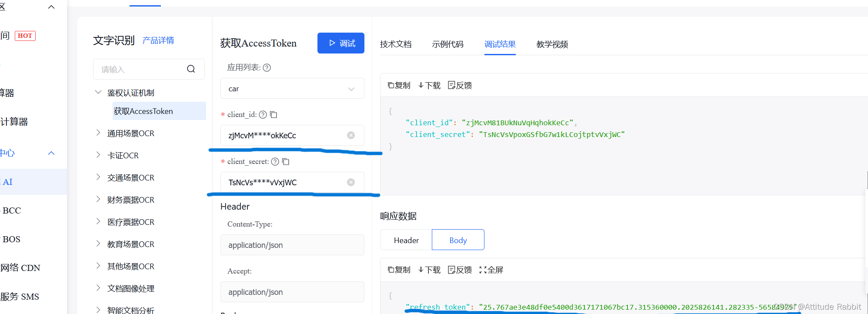Expand the 卡证OCR tree group

point(98,155)
